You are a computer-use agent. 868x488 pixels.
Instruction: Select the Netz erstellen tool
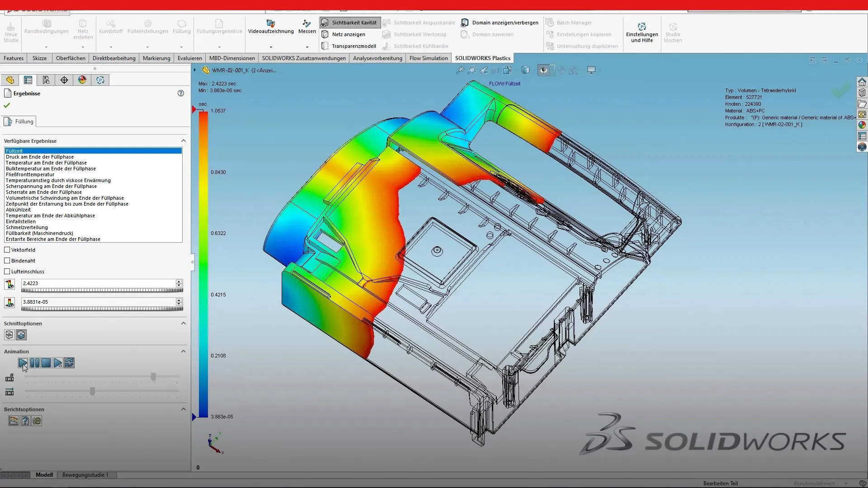(83, 28)
